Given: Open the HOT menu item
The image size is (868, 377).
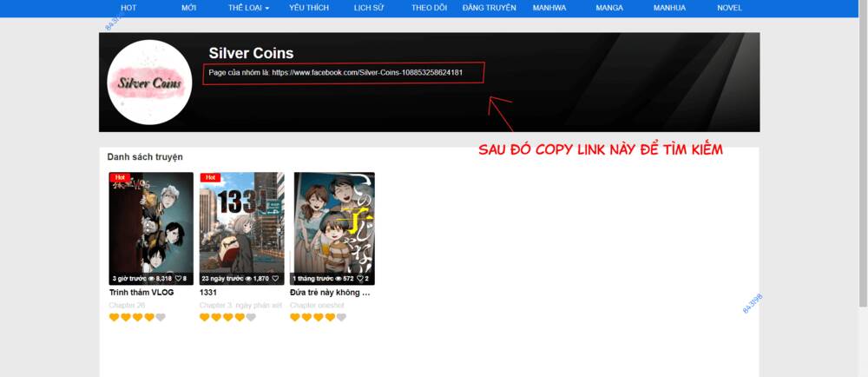Looking at the screenshot, I should 128,8.
